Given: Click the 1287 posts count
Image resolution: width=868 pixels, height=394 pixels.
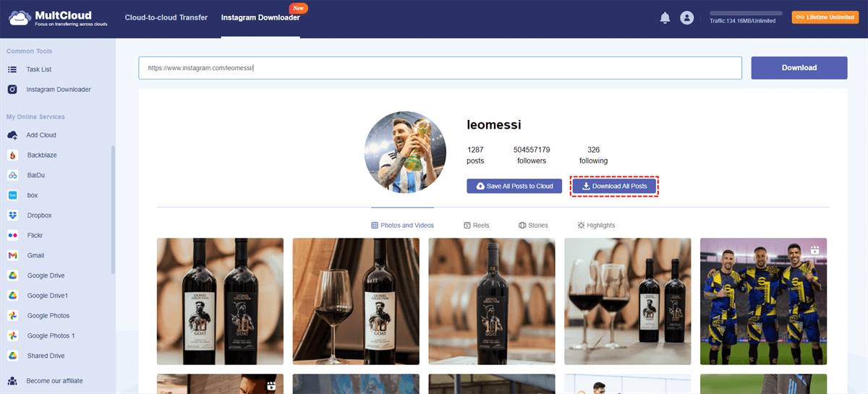Looking at the screenshot, I should tap(475, 150).
